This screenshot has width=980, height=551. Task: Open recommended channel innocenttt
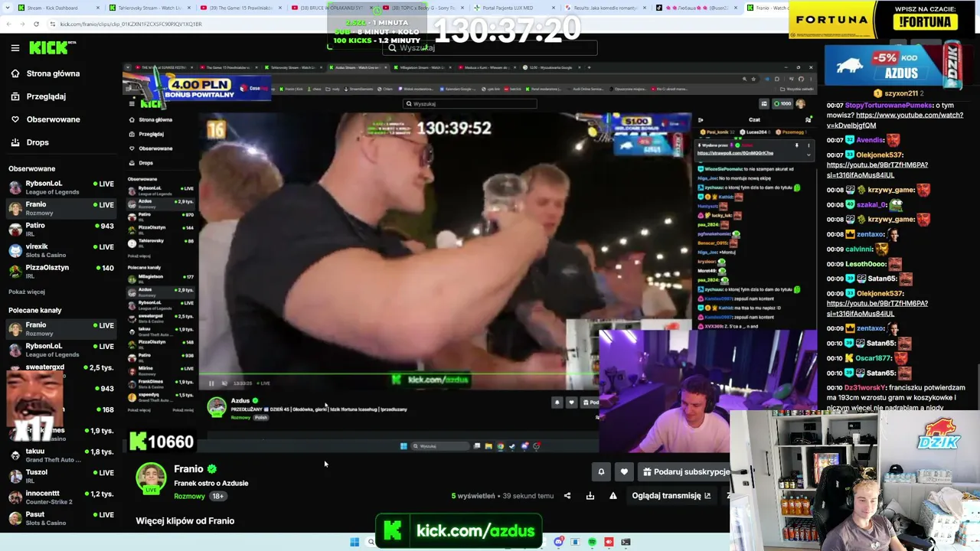(61, 497)
